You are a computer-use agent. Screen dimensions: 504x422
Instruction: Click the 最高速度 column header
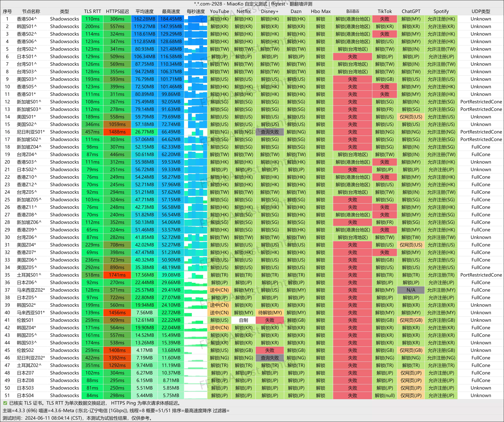tap(171, 11)
